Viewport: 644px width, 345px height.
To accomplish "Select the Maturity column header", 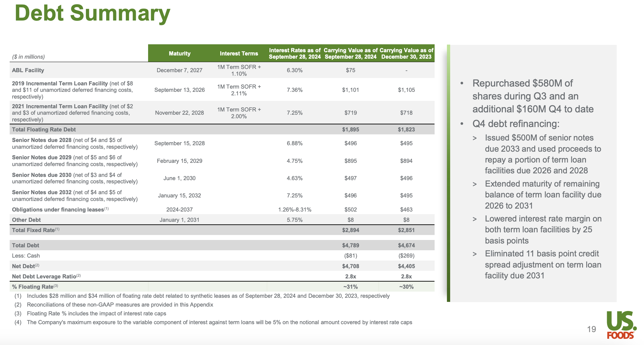I will click(x=179, y=53).
